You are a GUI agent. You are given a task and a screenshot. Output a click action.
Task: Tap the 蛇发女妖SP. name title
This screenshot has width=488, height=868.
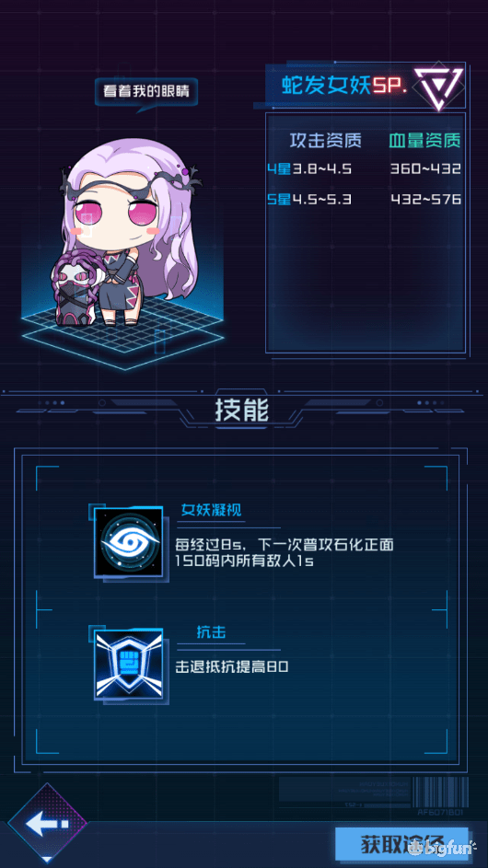(x=343, y=86)
